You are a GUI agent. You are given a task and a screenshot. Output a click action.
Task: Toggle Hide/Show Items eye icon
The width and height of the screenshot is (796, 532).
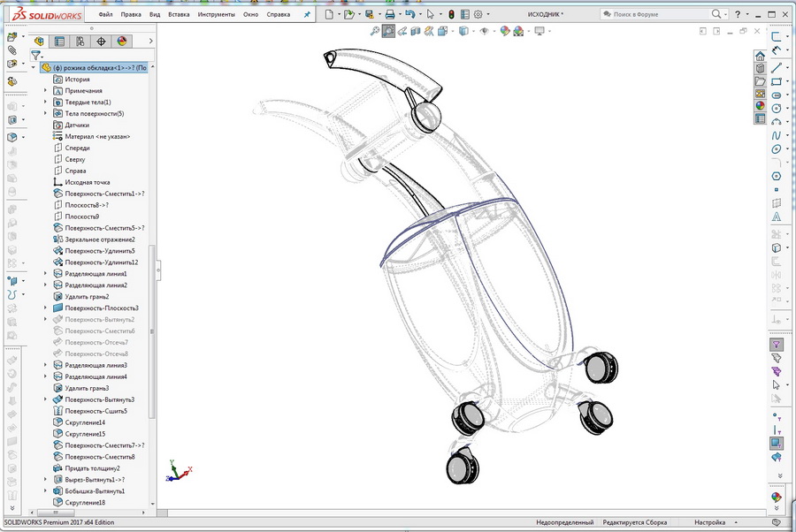coord(483,33)
